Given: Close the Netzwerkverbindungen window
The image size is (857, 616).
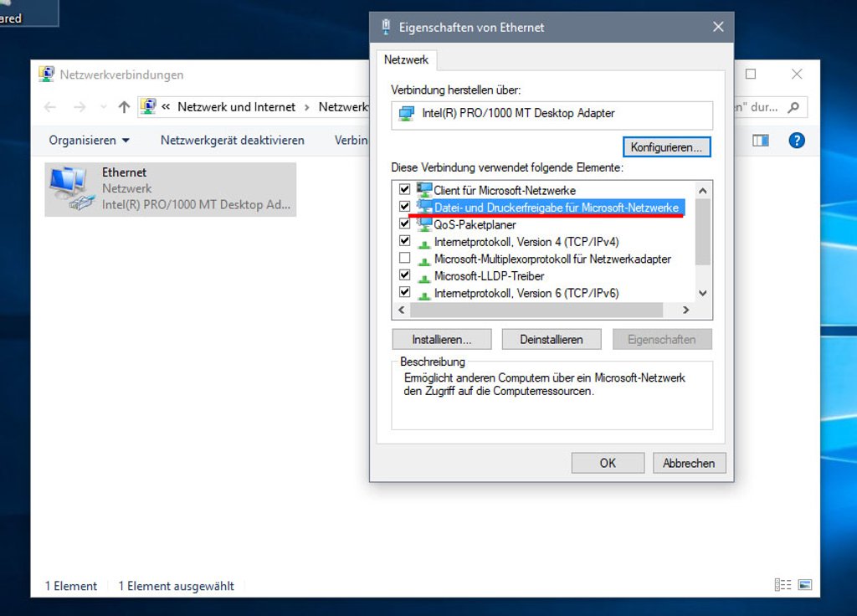Looking at the screenshot, I should coord(797,74).
